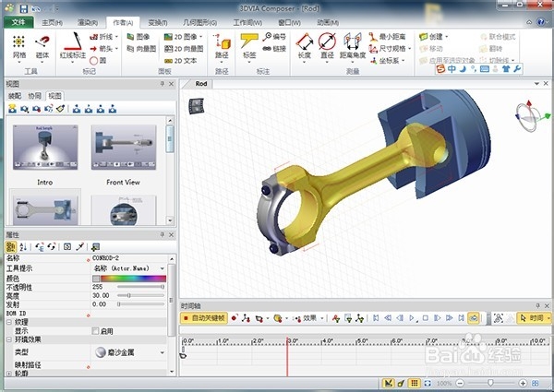
Task: Click the 标签 label annotation tool
Action: 249,47
